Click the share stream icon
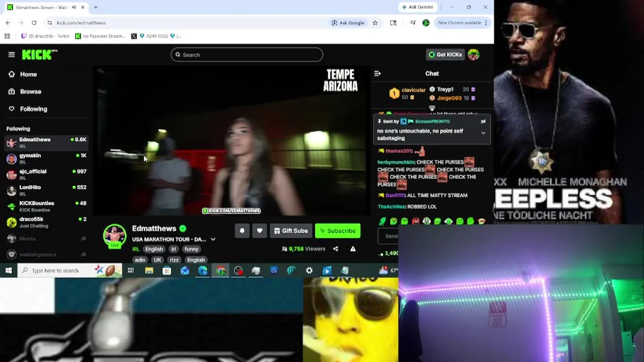The image size is (644, 362). [336, 249]
